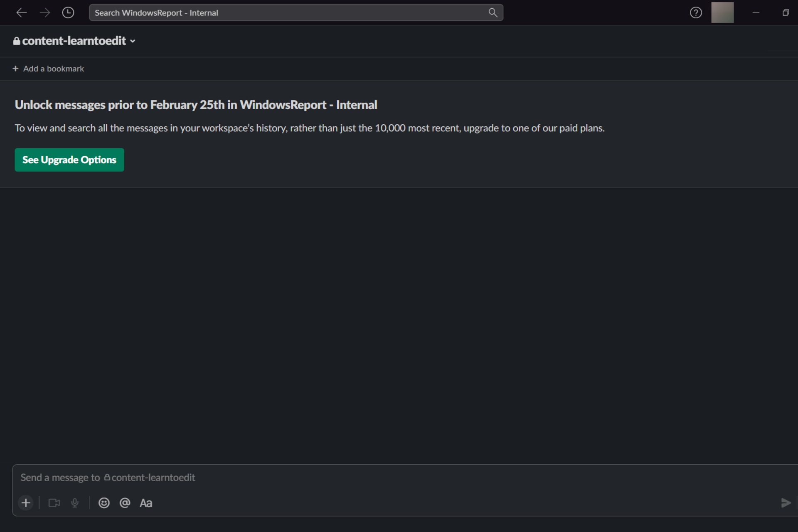Open the plus attachments menu in composer
The width and height of the screenshot is (798, 532).
pos(26,503)
